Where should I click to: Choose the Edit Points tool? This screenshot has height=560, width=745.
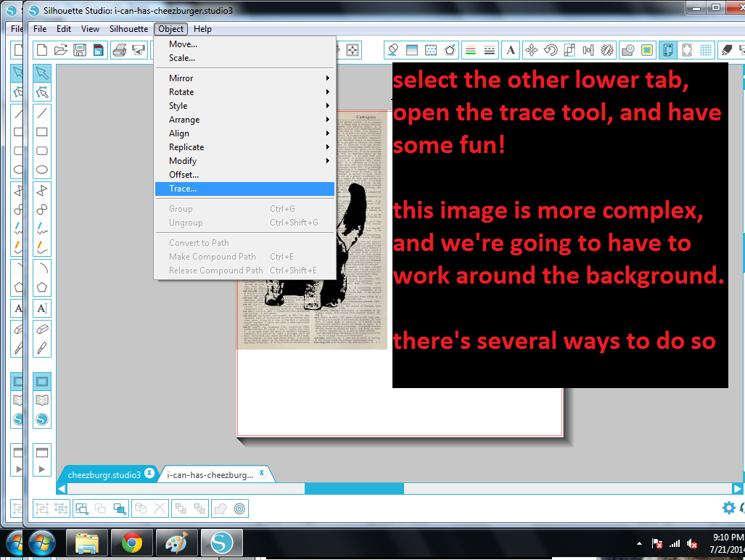pos(42,91)
